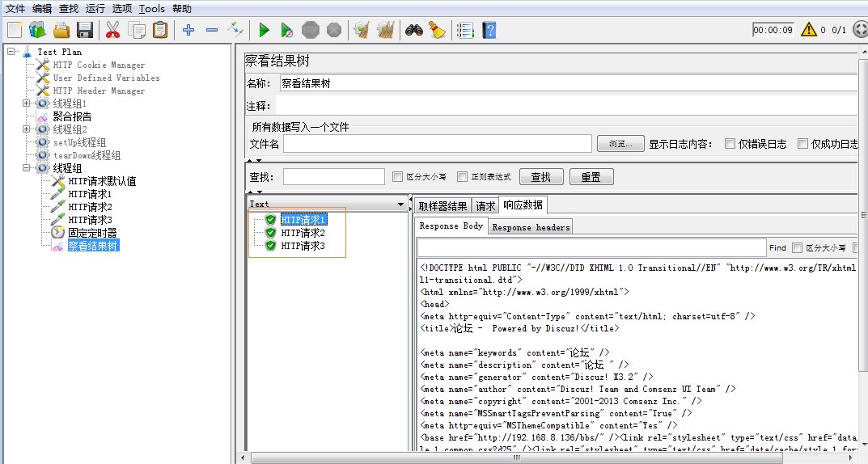Image resolution: width=868 pixels, height=464 pixels.
Task: Switch to the 取样器结果 tab
Action: pos(442,206)
